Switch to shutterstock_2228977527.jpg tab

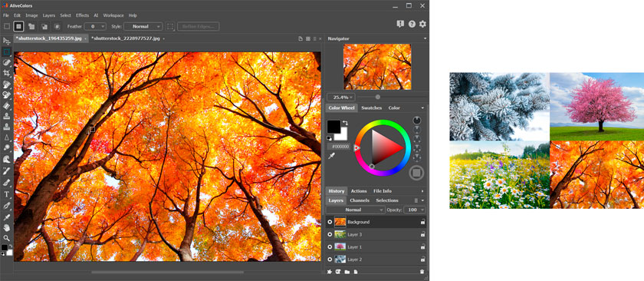click(x=125, y=38)
